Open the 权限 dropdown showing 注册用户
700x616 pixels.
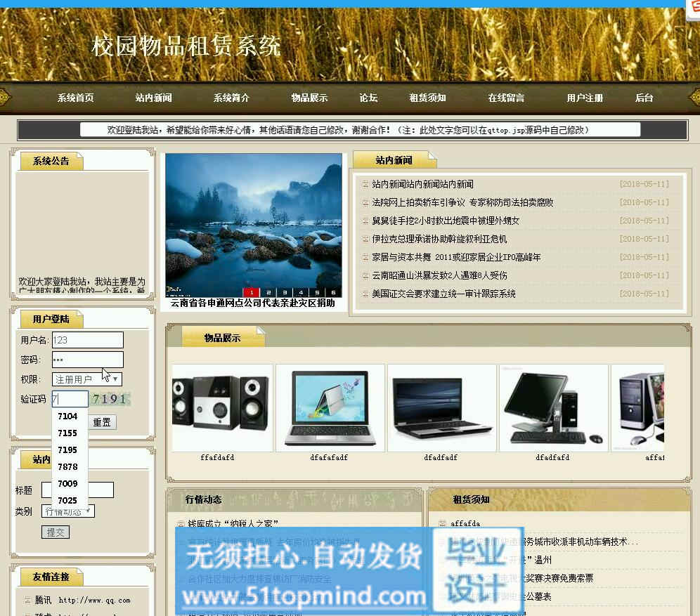click(x=87, y=379)
